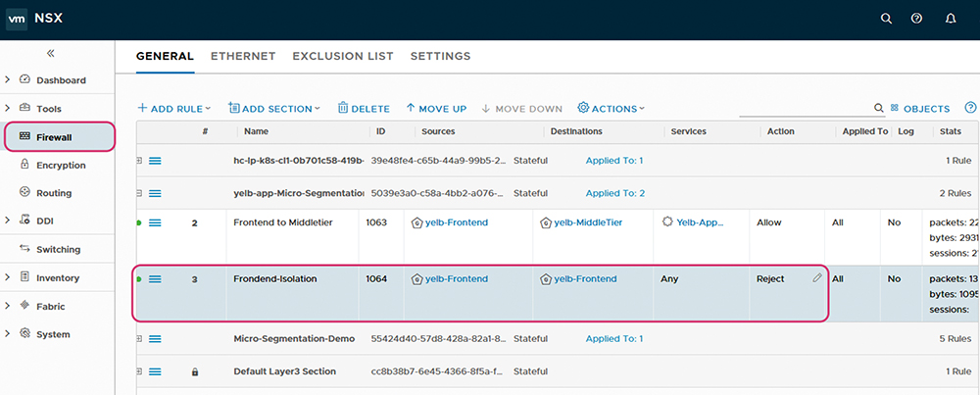Open Switching in the sidebar
This screenshot has width=980, height=395.
[x=58, y=249]
